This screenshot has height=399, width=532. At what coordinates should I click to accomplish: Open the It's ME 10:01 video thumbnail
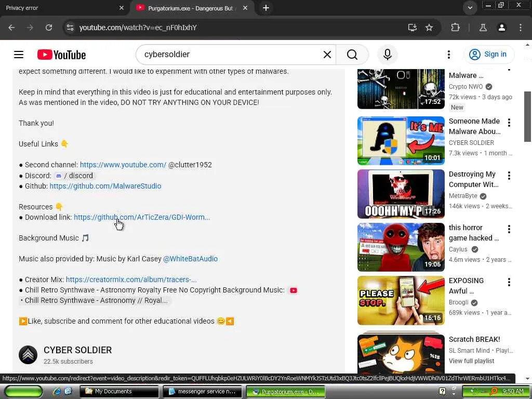pos(401,140)
